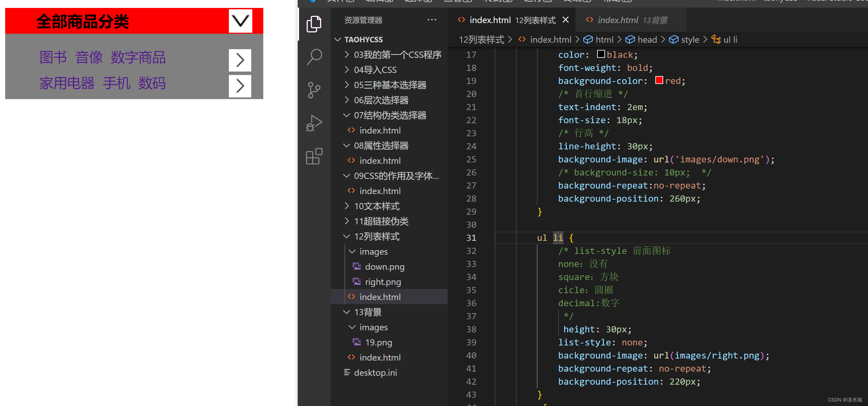Click the html breadcrumb cube icon
This screenshot has width=868, height=406.
click(x=588, y=40)
